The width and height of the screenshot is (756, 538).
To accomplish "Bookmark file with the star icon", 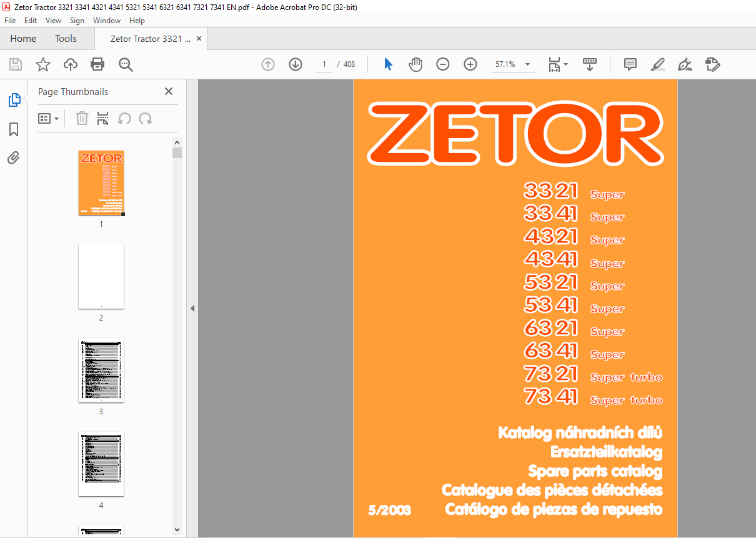I will point(43,64).
